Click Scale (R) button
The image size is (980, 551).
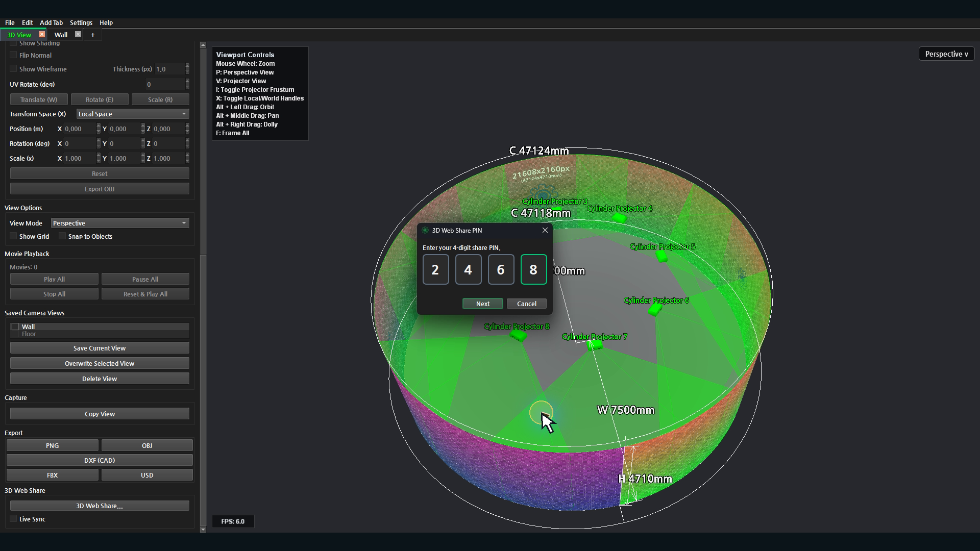[160, 99]
